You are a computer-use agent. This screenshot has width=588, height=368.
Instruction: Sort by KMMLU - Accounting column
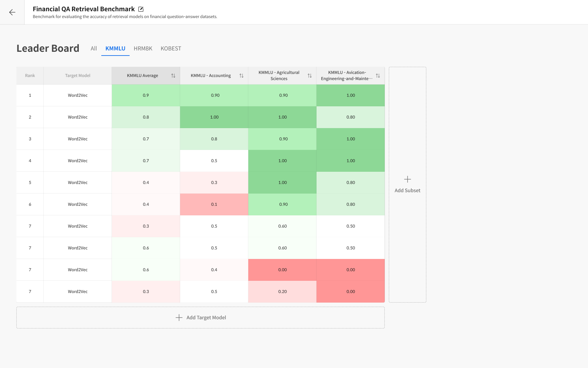coord(241,76)
